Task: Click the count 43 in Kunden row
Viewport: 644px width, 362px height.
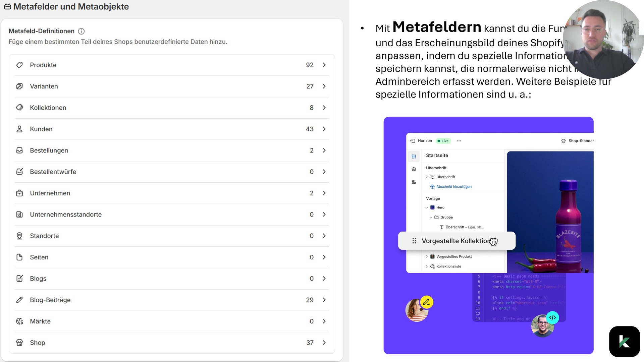Action: 310,129
